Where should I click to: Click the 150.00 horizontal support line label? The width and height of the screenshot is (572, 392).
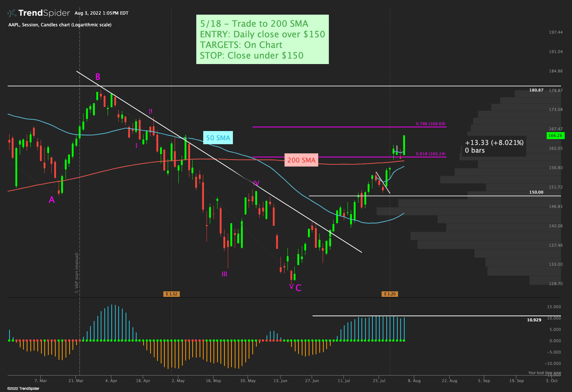point(536,192)
